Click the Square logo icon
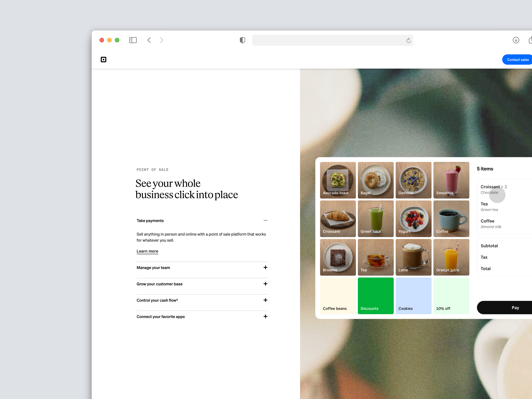The height and width of the screenshot is (399, 532). point(103,59)
